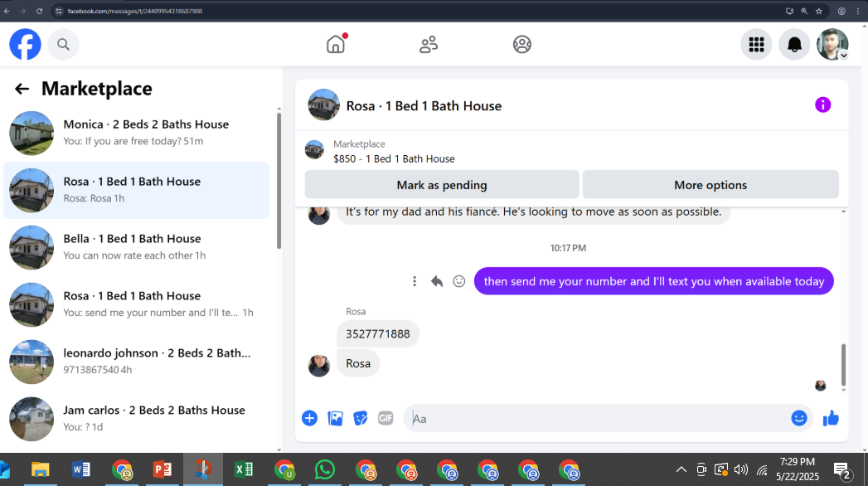
Task: Click the browser address bar URL
Action: pos(135,11)
